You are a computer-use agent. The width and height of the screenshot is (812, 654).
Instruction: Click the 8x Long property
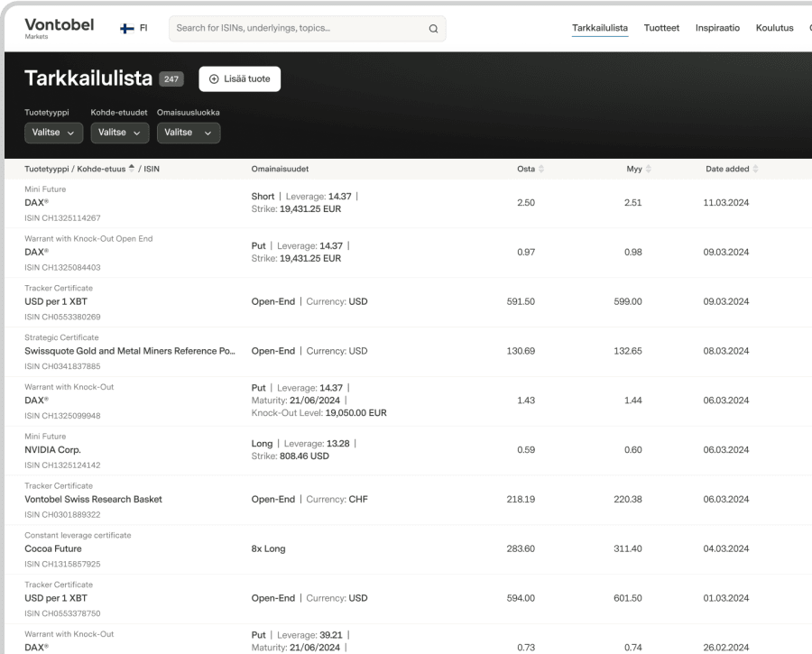(x=268, y=548)
